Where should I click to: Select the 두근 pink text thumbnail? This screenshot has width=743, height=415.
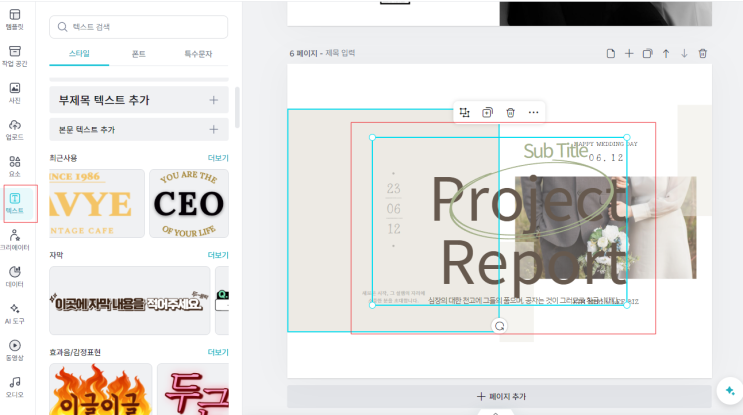pyautogui.click(x=193, y=389)
